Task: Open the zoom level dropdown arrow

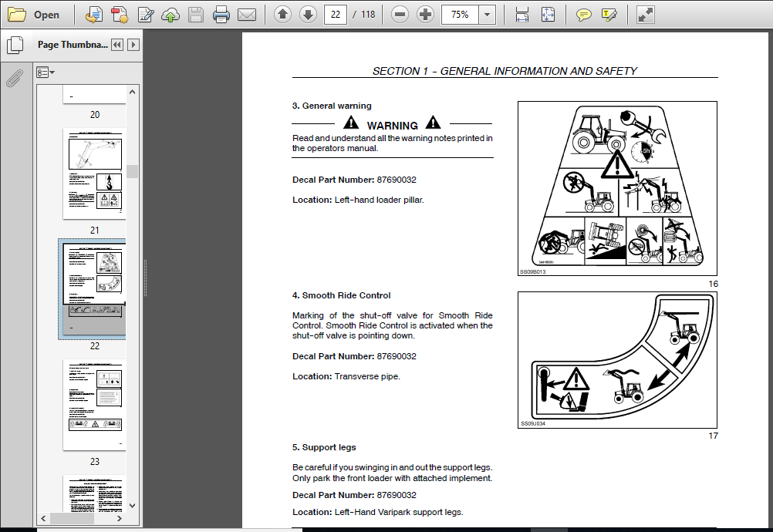Action: 487,15
